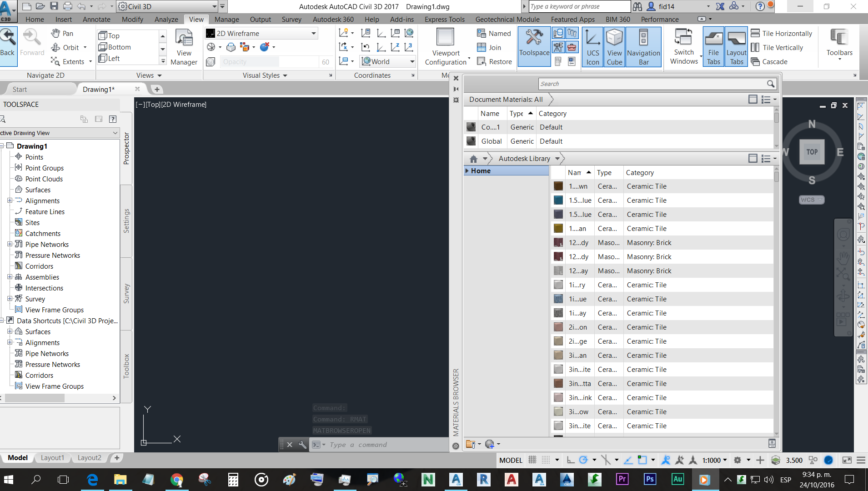This screenshot has width=868, height=491.
Task: Open Switch Windows menu
Action: pos(684,46)
